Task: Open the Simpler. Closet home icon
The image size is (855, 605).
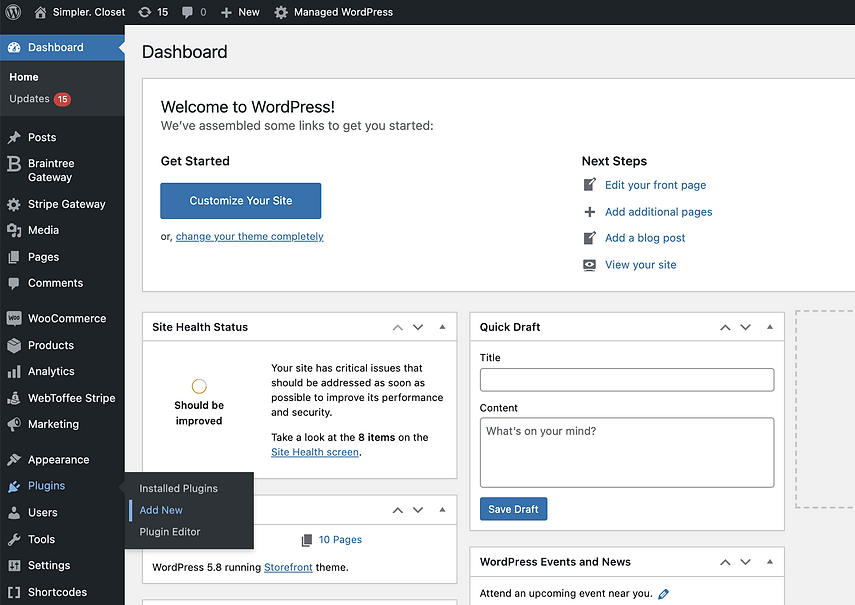Action: point(40,12)
